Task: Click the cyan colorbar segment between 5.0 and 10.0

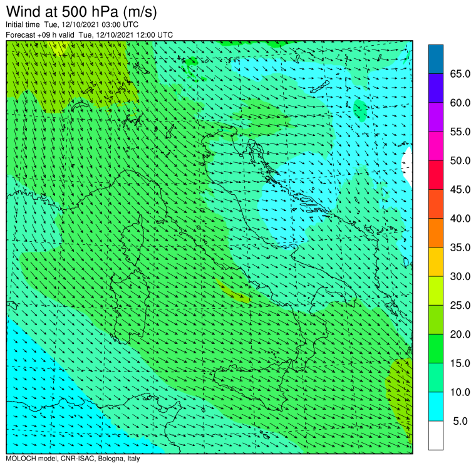Action: click(436, 407)
